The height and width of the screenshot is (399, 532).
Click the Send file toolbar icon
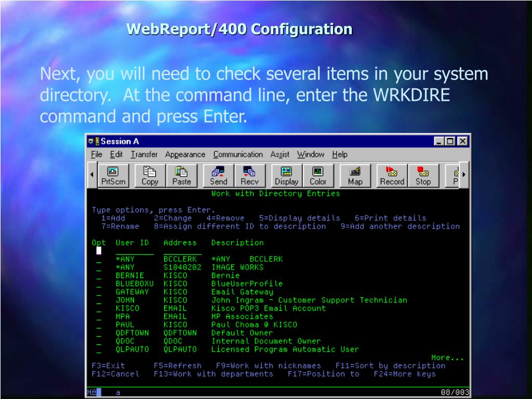point(219,176)
